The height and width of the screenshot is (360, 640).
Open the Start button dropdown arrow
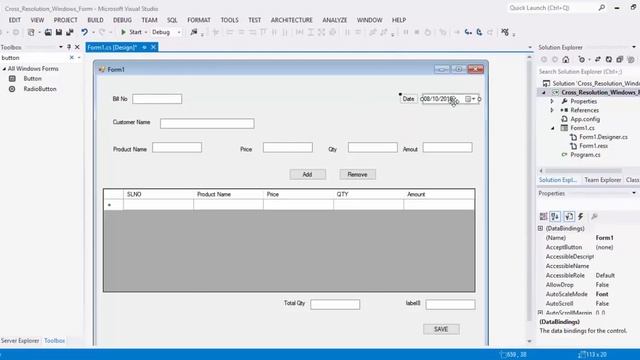coord(146,32)
